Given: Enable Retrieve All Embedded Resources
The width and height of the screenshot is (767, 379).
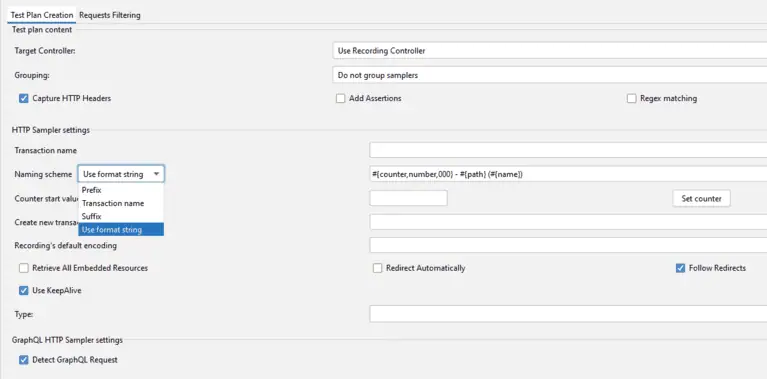Looking at the screenshot, I should point(23,268).
